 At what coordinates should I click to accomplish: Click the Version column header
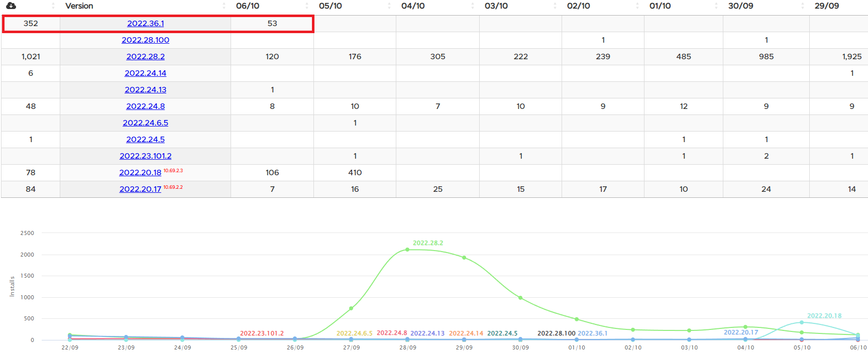(79, 6)
